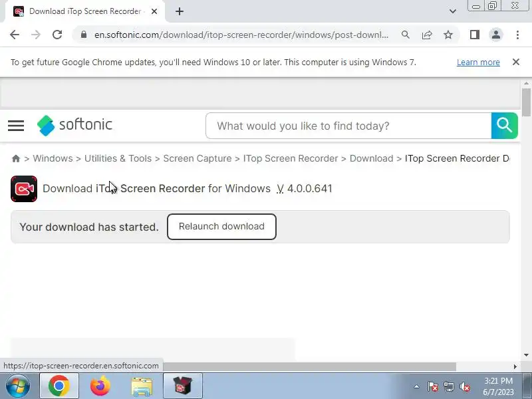Launch Firefox from the taskbar
The height and width of the screenshot is (399, 532).
(100, 386)
